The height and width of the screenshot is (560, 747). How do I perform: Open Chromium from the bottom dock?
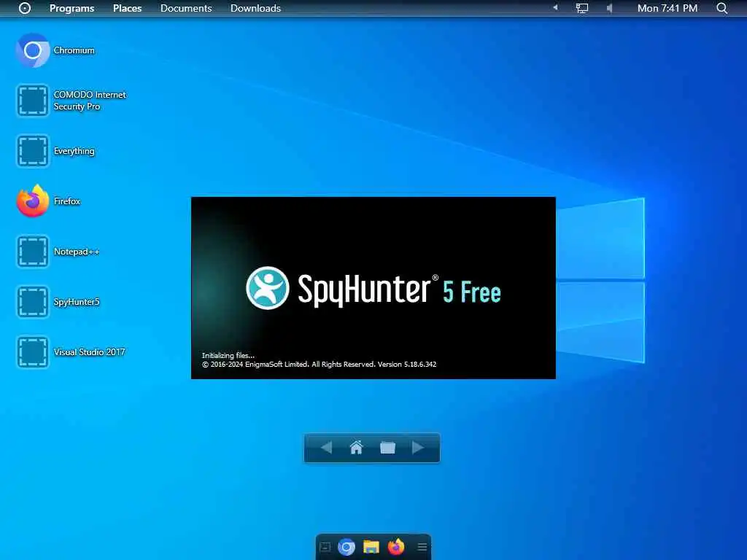tap(347, 547)
